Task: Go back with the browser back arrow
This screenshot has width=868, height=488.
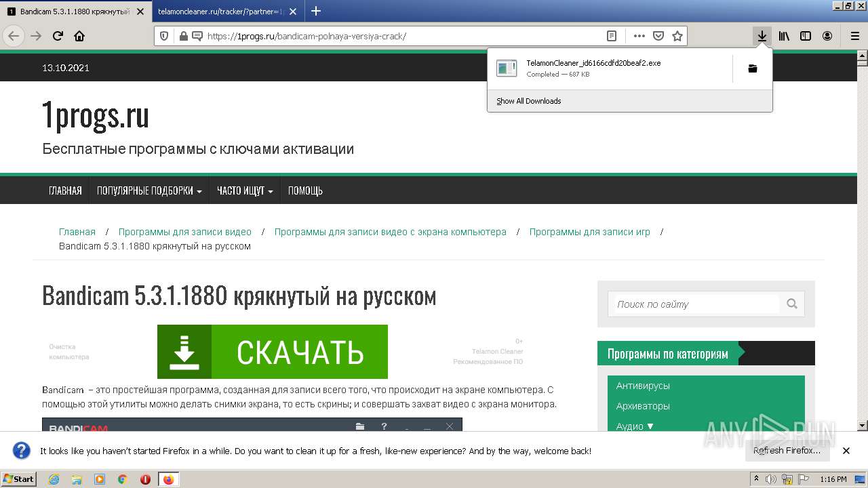Action: point(14,36)
